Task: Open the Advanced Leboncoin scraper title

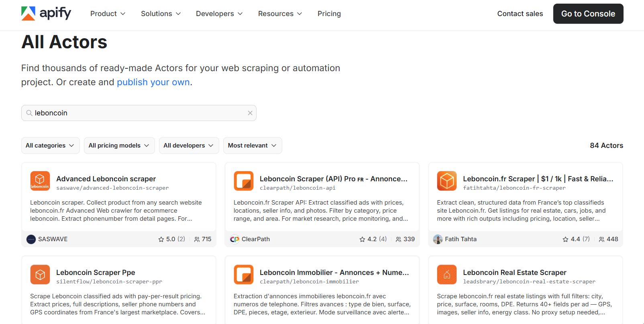Action: (106, 179)
